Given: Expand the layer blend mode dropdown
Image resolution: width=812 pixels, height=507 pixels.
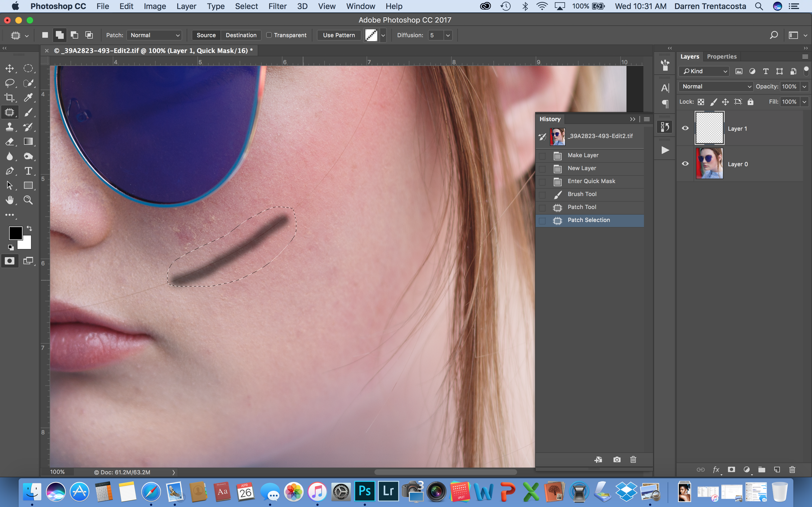Looking at the screenshot, I should (716, 86).
